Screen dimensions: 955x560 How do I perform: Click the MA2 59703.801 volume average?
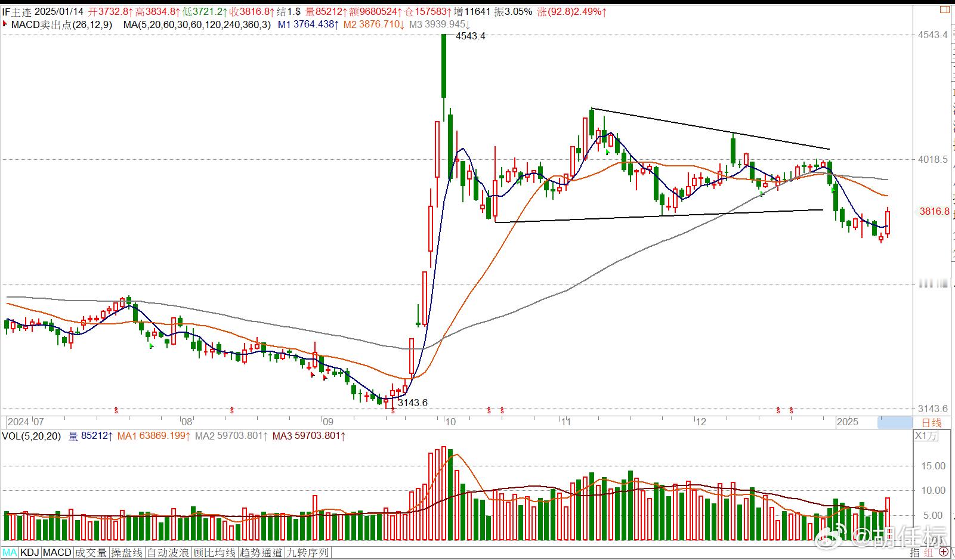point(231,436)
